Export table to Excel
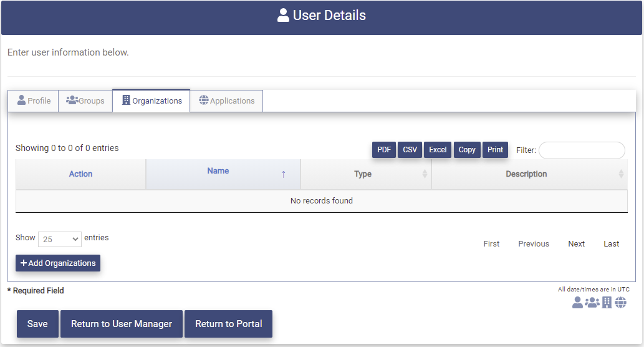This screenshot has height=347, width=644. coord(438,150)
